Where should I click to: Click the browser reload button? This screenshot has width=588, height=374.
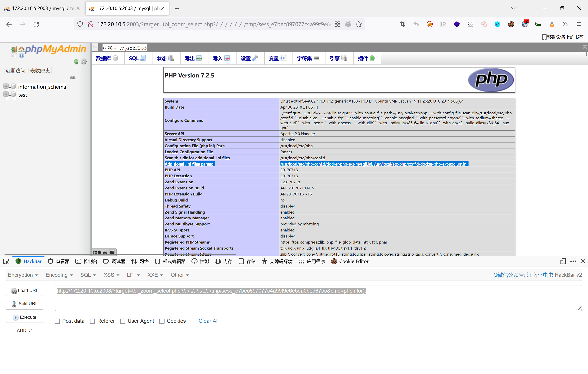point(36,24)
